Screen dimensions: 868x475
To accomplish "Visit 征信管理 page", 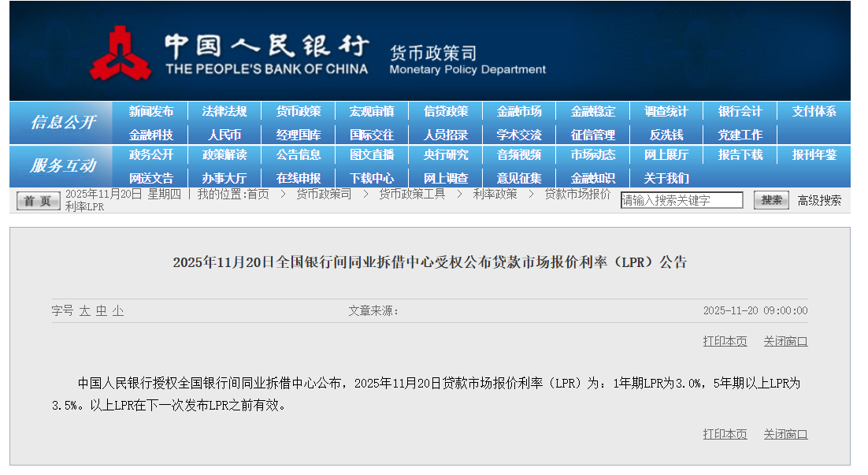I will 593,135.
